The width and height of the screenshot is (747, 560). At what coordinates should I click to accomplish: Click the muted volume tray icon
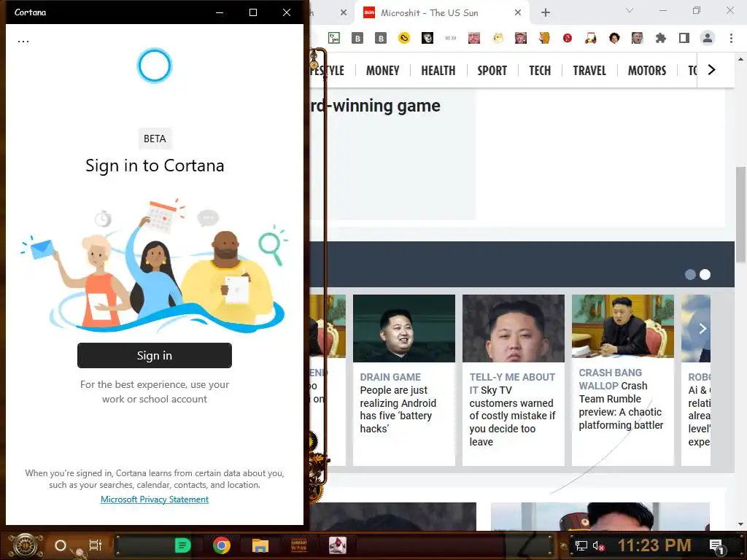point(598,545)
